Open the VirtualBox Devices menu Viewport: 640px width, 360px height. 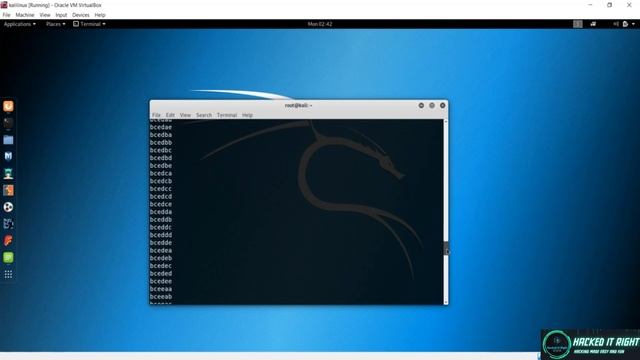(81, 15)
